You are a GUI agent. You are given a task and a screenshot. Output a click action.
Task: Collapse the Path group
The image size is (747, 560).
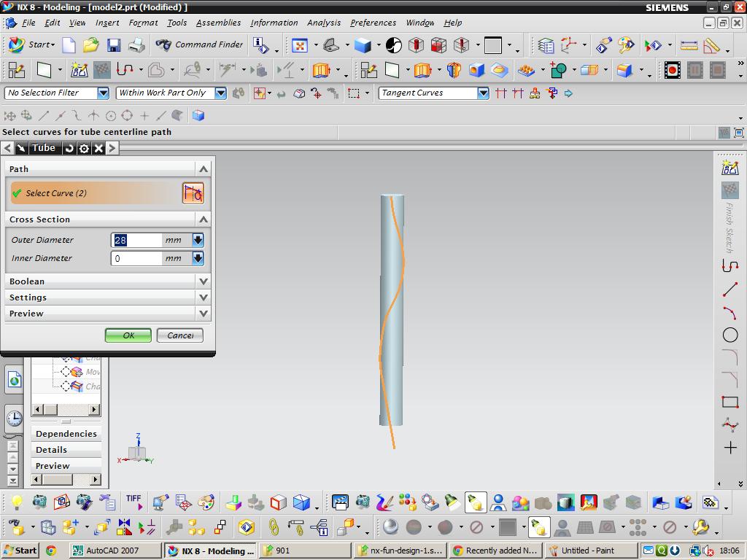(x=204, y=169)
